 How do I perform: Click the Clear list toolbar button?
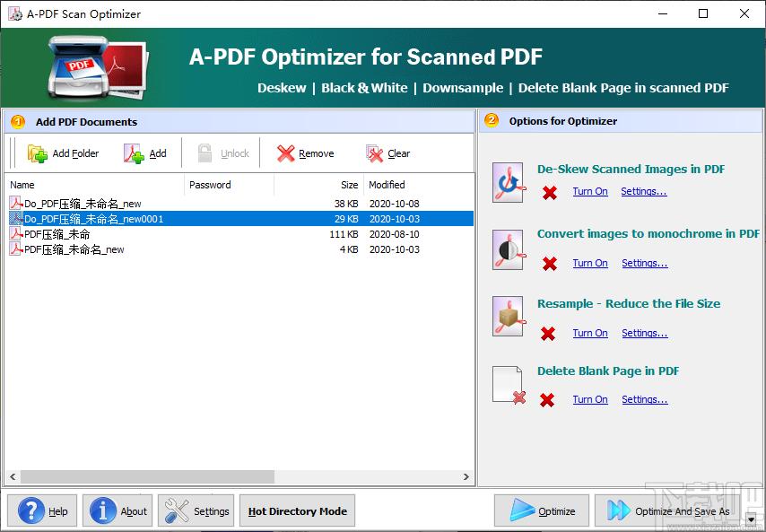coord(387,153)
